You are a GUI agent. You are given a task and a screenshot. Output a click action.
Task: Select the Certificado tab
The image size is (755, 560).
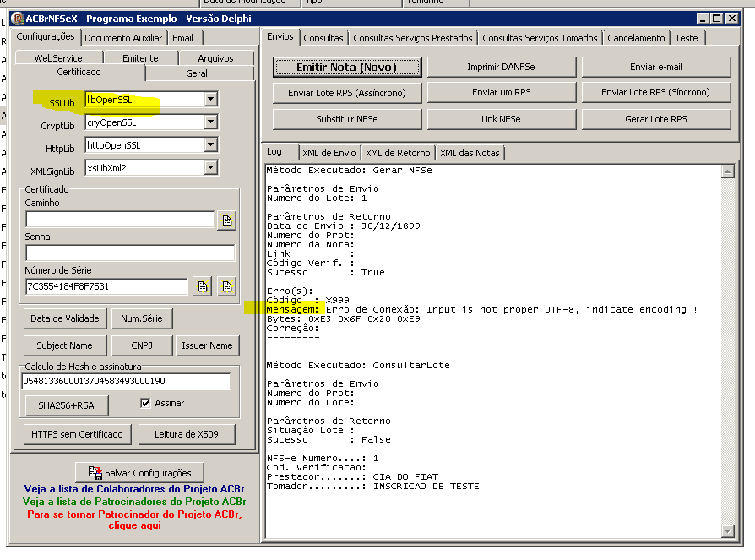(x=79, y=72)
